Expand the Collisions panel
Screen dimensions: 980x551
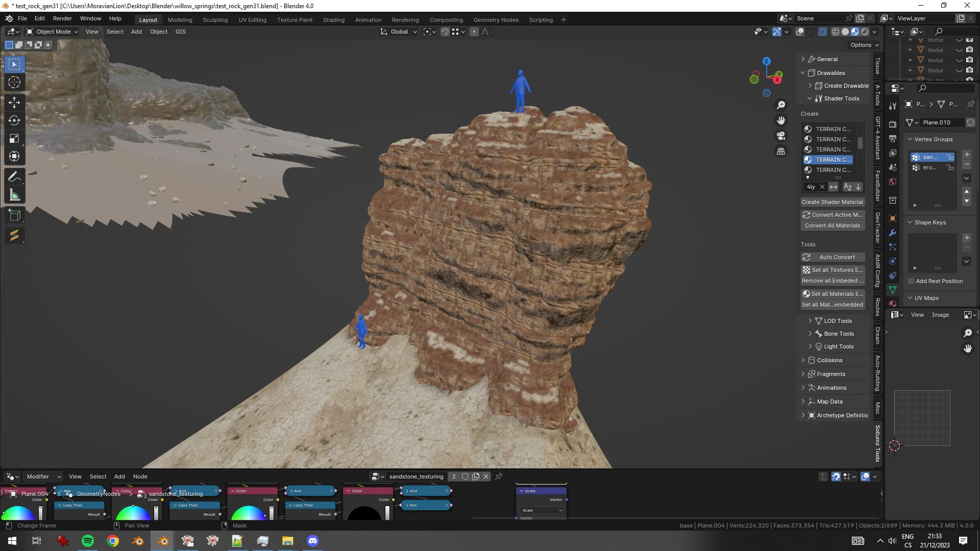(829, 360)
